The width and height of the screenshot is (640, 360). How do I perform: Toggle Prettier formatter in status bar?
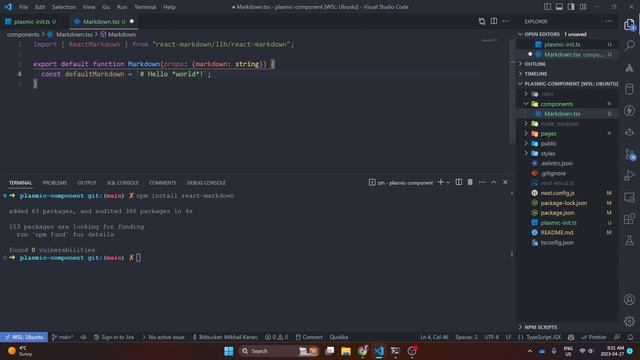594,337
